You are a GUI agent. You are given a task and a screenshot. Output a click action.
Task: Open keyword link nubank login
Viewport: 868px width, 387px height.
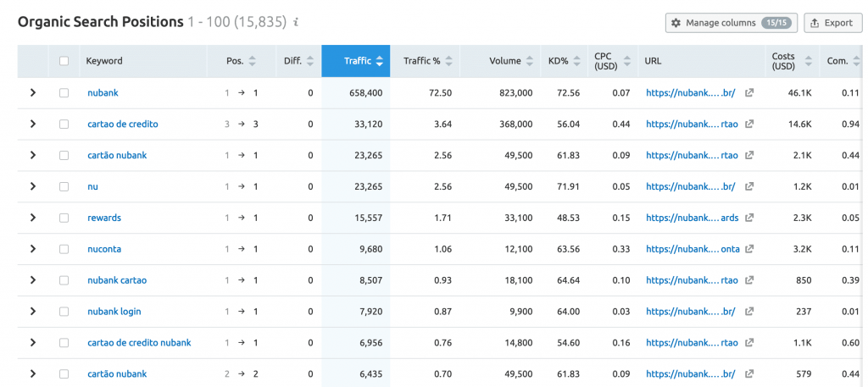114,312
